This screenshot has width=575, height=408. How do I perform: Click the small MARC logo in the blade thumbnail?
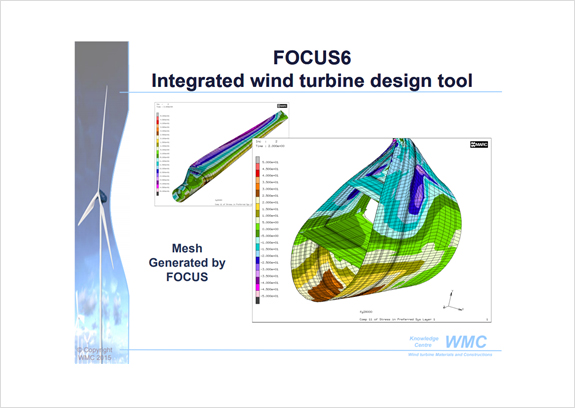coord(282,106)
